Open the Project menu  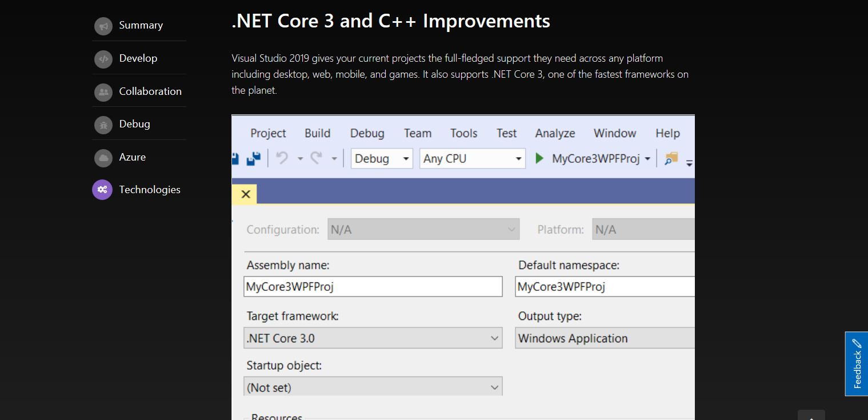pyautogui.click(x=268, y=133)
